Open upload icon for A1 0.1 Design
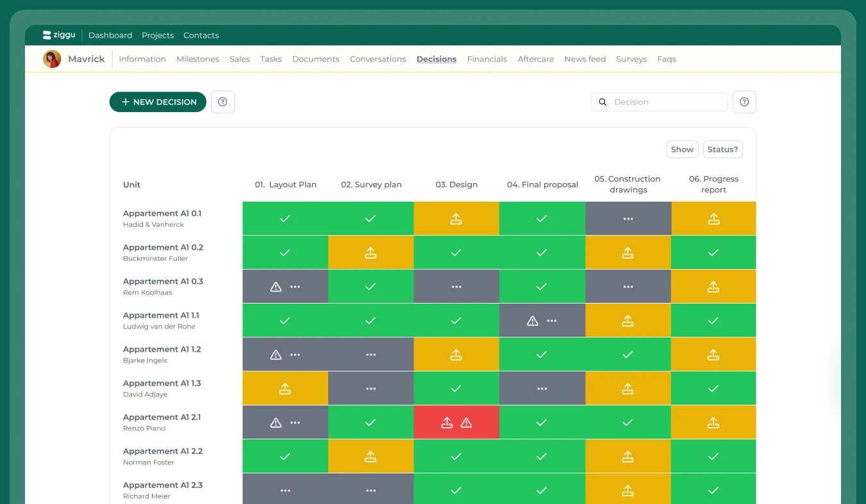Image resolution: width=866 pixels, height=504 pixels. [x=456, y=218]
